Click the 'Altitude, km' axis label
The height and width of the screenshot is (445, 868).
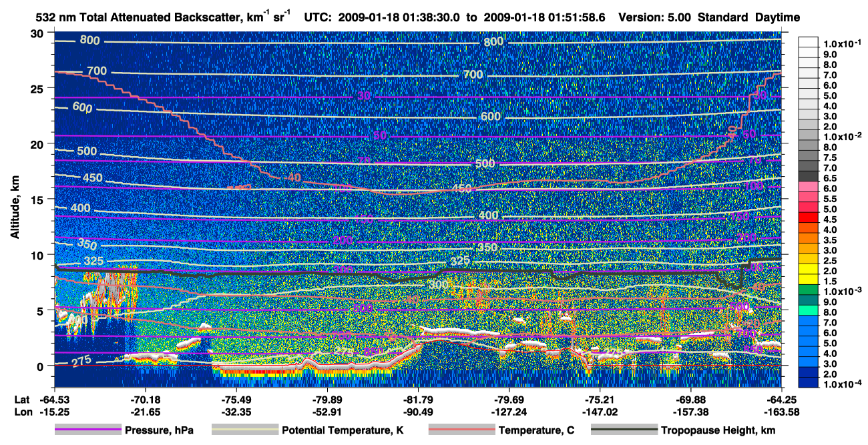pos(15,207)
